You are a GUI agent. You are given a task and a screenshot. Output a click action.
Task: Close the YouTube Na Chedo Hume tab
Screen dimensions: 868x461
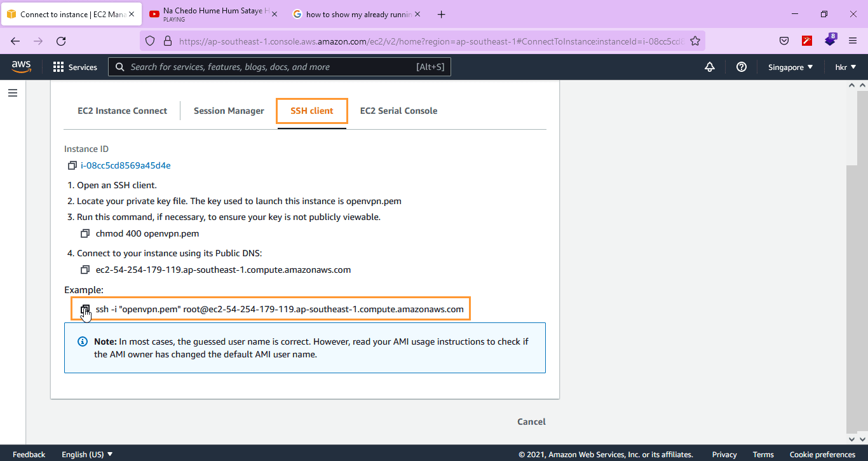275,14
